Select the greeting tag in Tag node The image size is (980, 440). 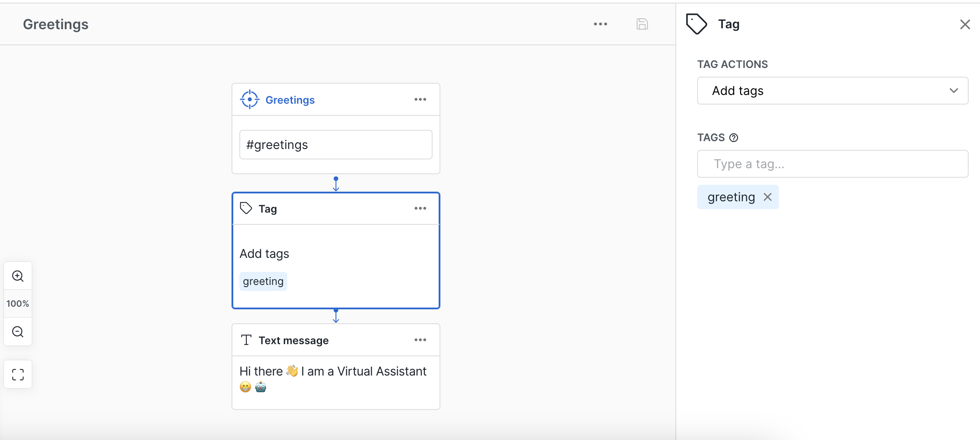pyautogui.click(x=263, y=281)
